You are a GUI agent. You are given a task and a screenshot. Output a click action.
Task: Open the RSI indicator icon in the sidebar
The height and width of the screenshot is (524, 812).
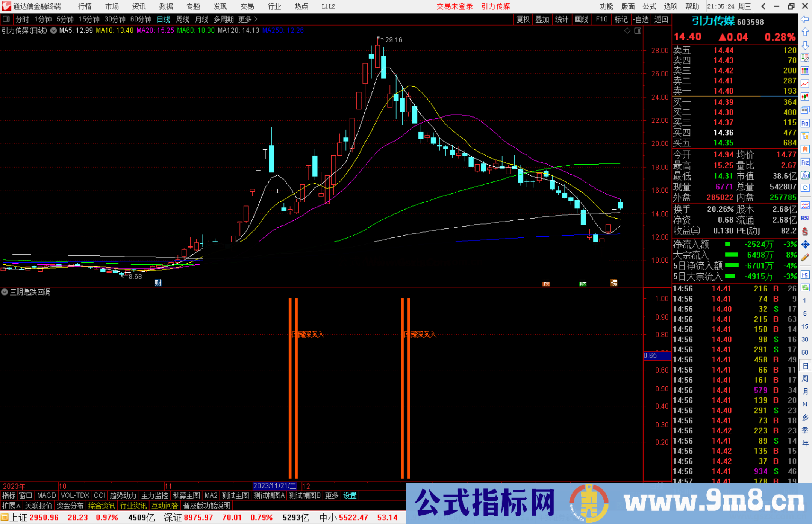[805, 219]
